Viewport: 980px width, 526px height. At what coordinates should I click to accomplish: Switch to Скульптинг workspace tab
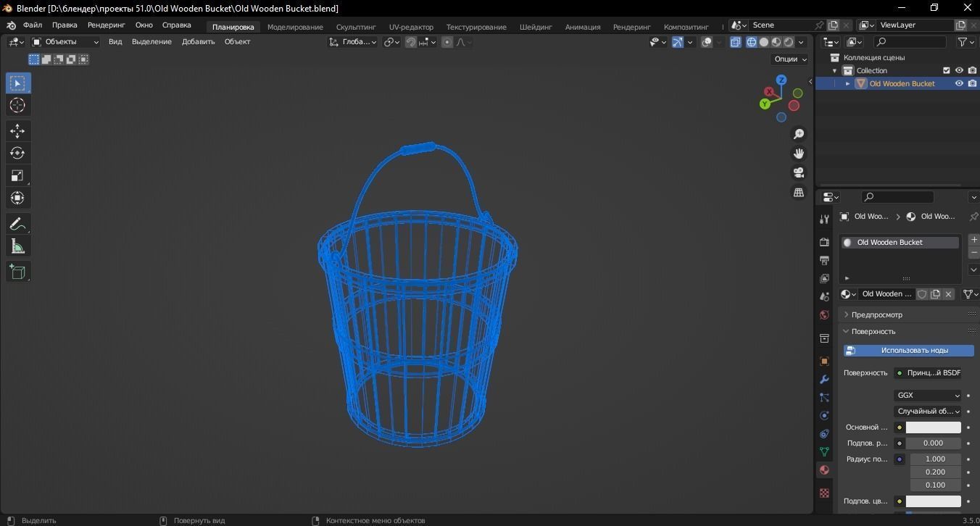(356, 27)
